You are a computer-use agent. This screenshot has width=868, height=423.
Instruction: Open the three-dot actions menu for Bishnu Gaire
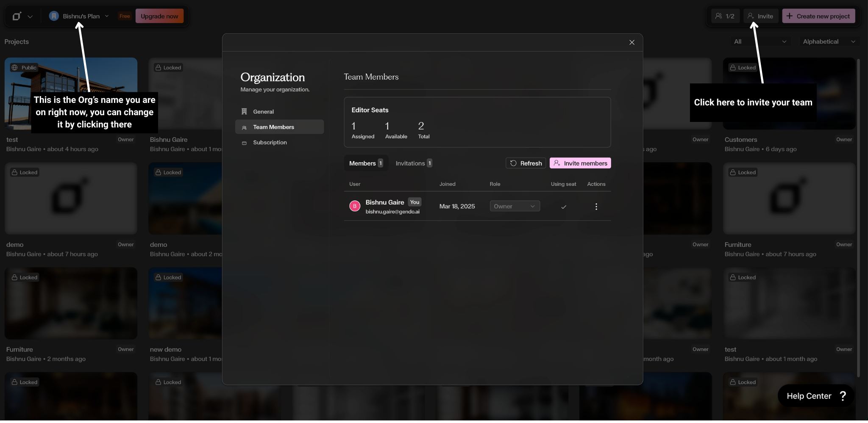coord(596,207)
